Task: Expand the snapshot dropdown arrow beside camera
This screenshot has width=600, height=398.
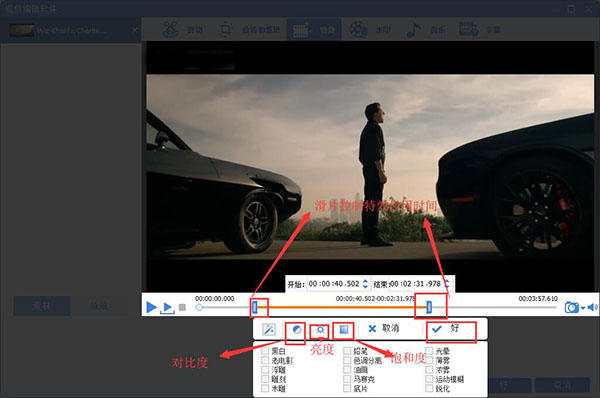Action: coord(583,308)
